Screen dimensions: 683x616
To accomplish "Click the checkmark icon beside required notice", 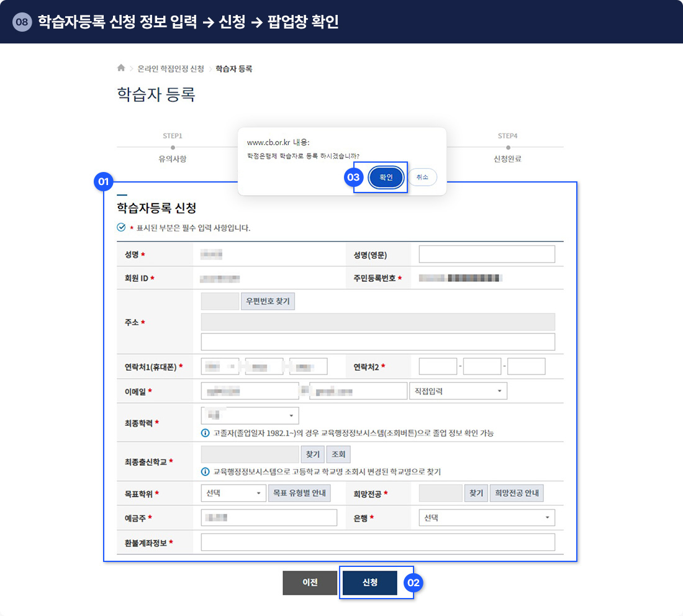I will point(121,228).
